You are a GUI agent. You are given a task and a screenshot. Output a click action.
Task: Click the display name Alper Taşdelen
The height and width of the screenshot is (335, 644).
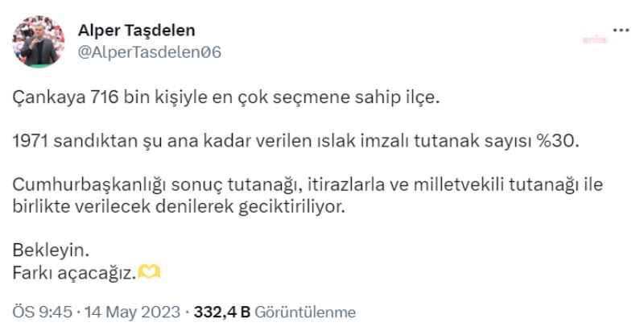click(x=136, y=31)
